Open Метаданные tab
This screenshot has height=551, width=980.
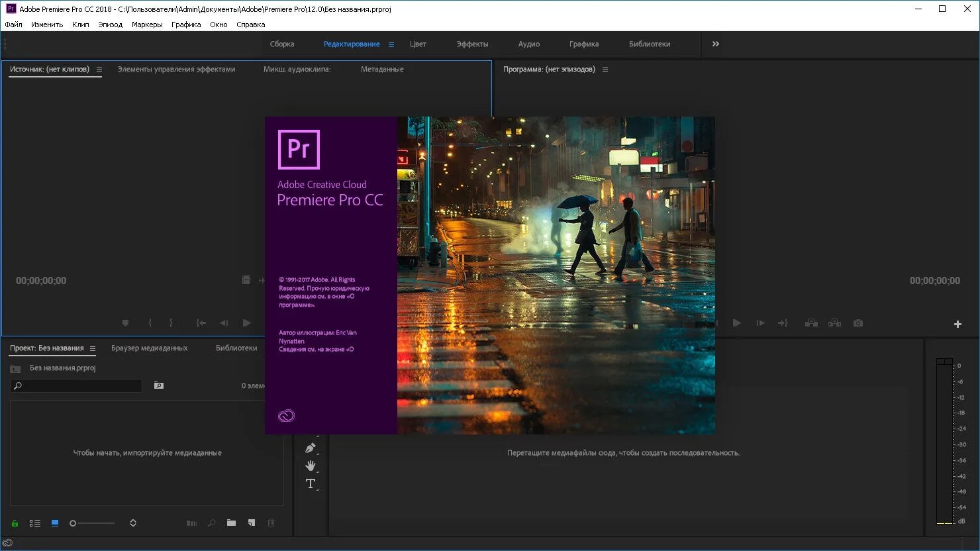click(382, 70)
